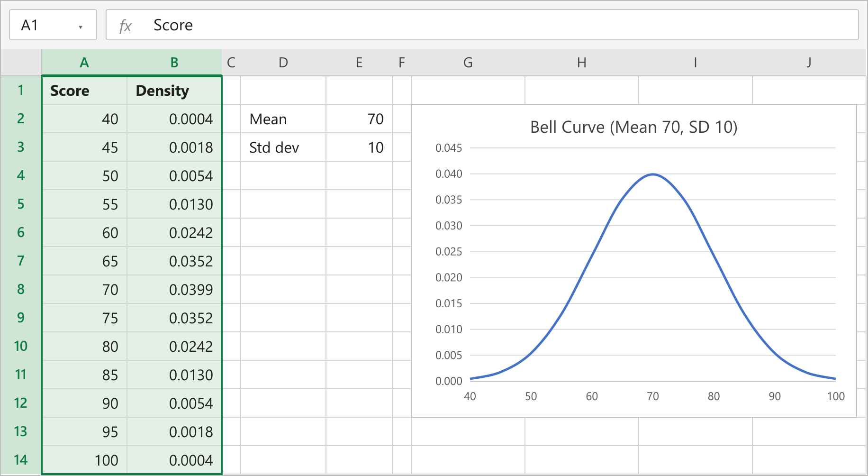Select column H header
This screenshot has width=868, height=476.
[x=582, y=63]
